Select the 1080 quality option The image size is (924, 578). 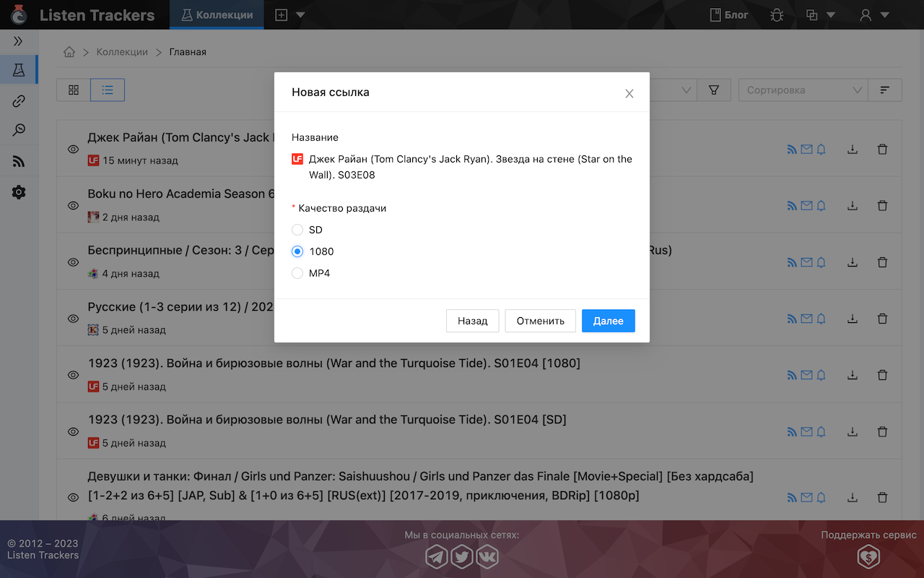click(297, 251)
